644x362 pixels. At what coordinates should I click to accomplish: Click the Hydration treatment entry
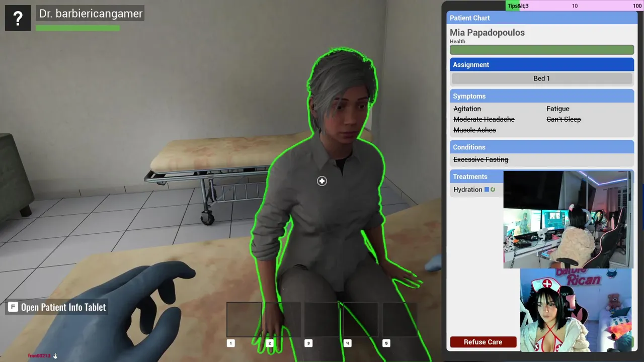[468, 190]
